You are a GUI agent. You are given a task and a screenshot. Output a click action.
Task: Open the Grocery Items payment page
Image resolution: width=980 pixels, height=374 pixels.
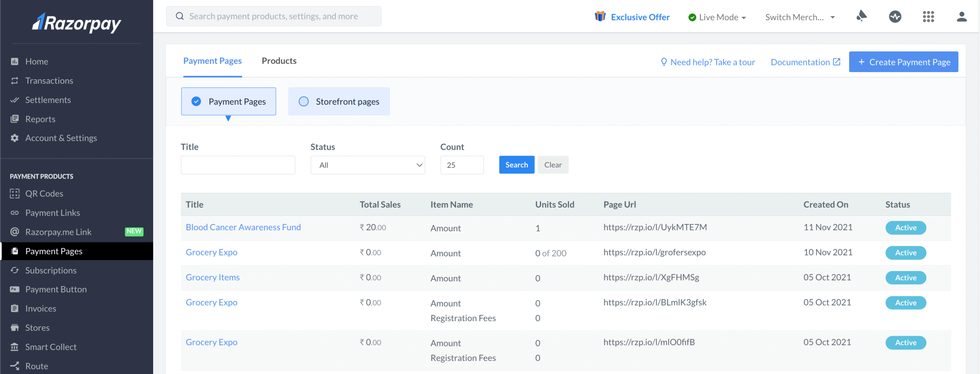(x=212, y=277)
